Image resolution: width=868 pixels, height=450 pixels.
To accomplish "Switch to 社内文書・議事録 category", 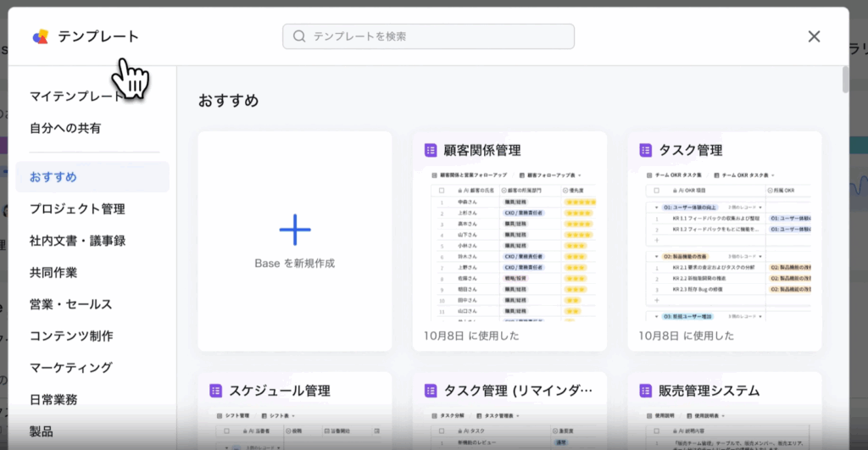I will 77,241.
